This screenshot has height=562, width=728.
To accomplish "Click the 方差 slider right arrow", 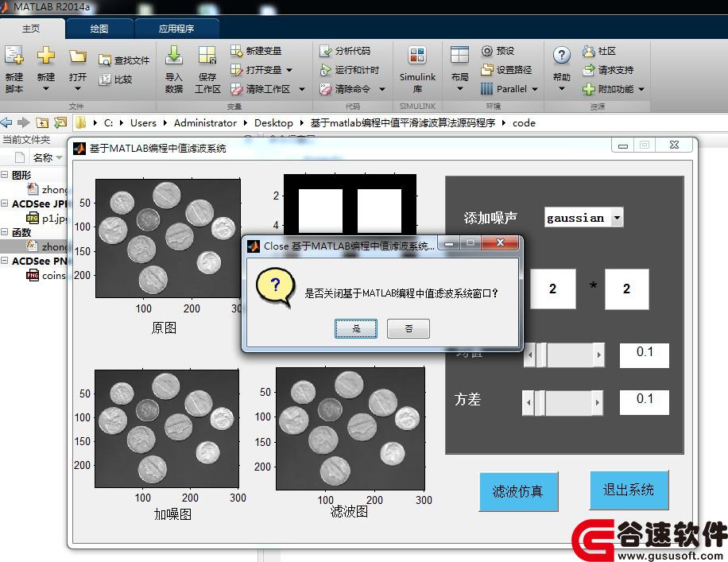I will (x=597, y=402).
